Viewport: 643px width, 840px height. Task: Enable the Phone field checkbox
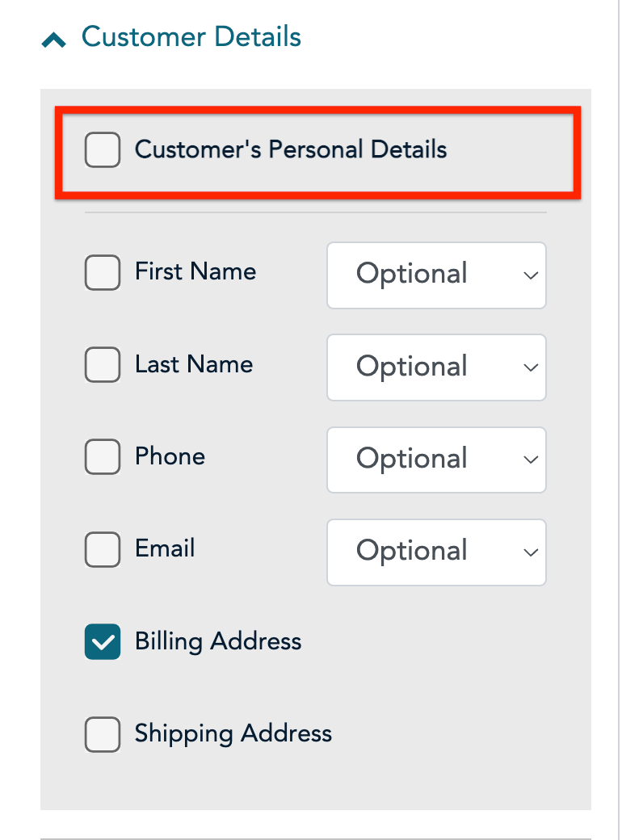[103, 456]
